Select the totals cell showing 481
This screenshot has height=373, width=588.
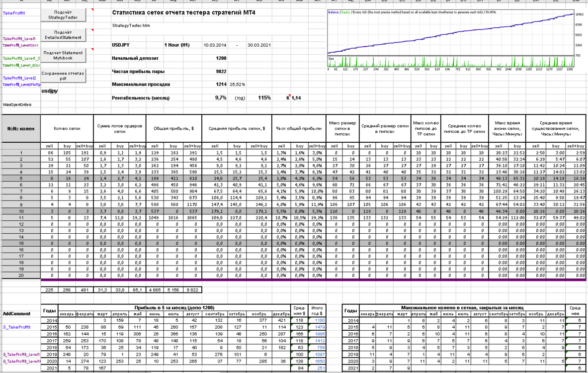coord(85,289)
